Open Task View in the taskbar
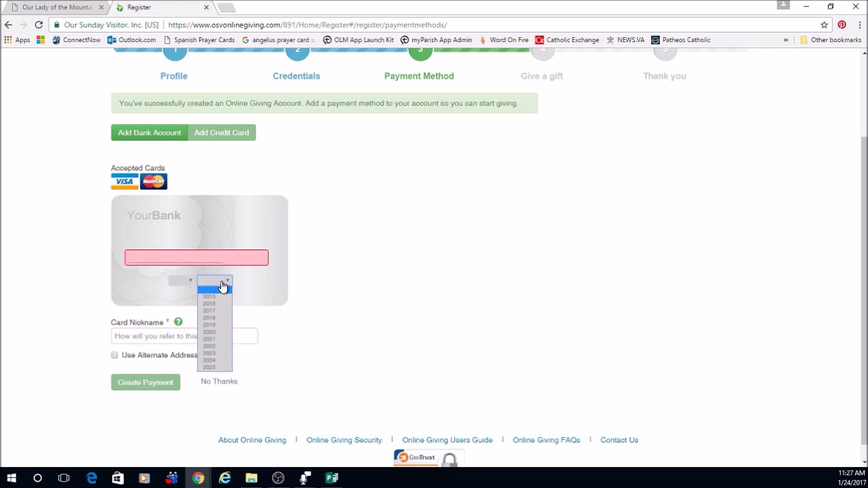 pos(64,478)
